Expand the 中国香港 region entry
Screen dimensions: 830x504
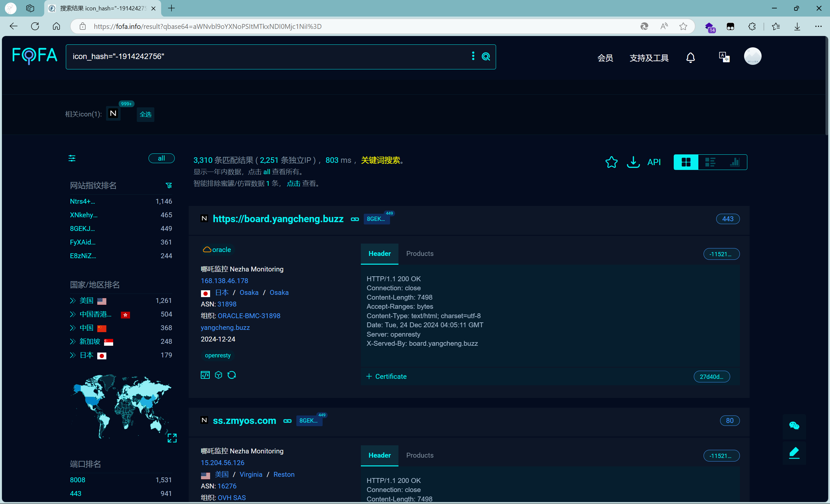(x=72, y=314)
